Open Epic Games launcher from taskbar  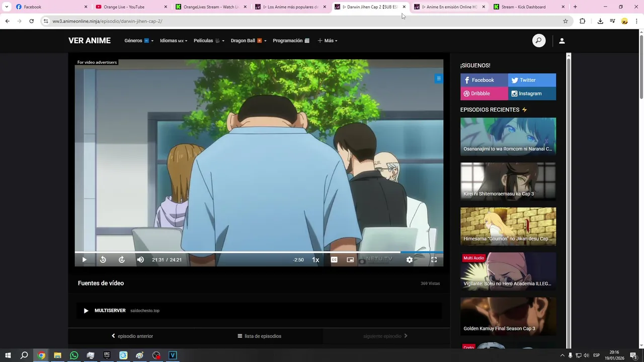tap(107, 355)
